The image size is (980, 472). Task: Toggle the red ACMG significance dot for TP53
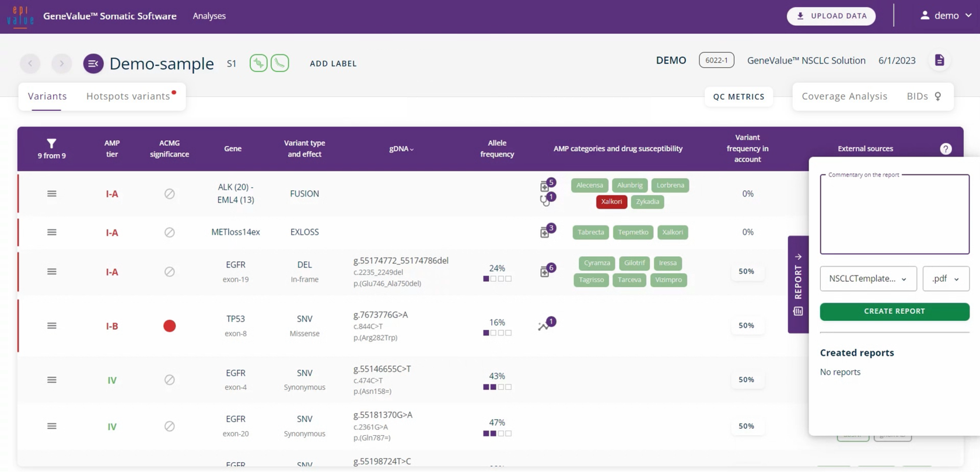[x=169, y=326]
